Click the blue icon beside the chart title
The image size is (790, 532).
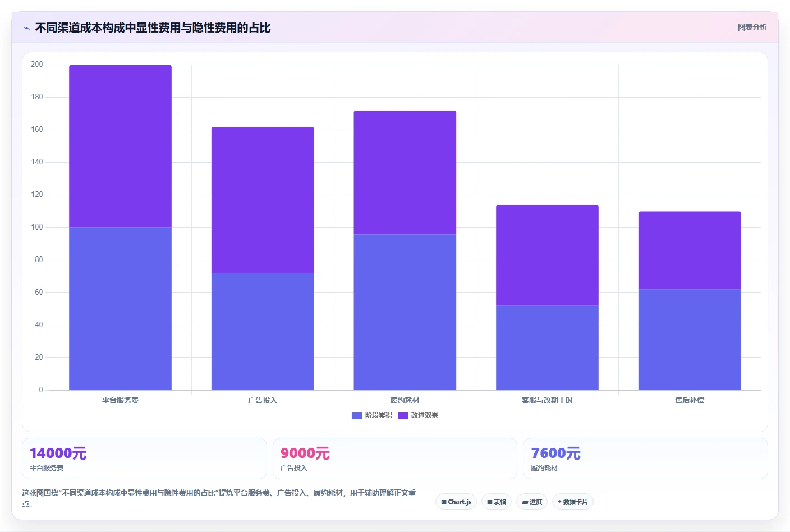point(26,28)
